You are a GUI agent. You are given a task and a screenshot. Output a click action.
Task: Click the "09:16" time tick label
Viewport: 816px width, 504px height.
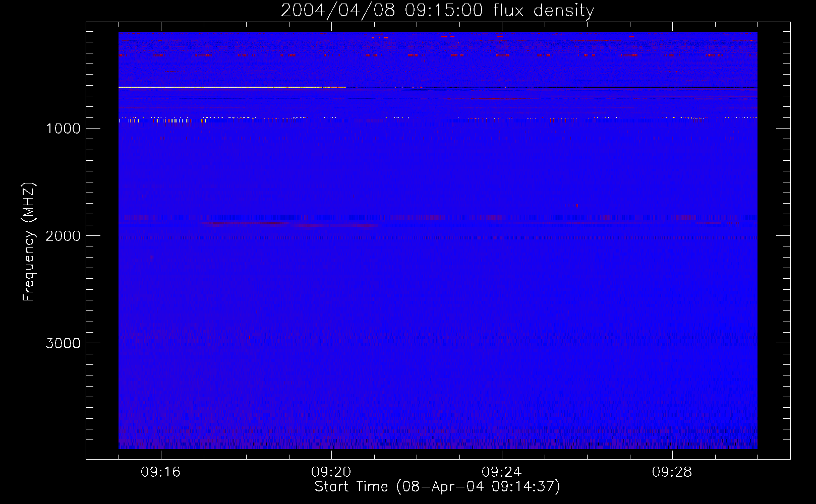tap(161, 472)
